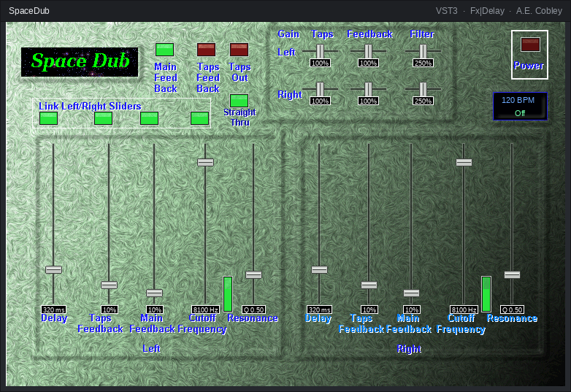Click the Right Filter gain slider handle
This screenshot has width=571, height=392.
423,89
